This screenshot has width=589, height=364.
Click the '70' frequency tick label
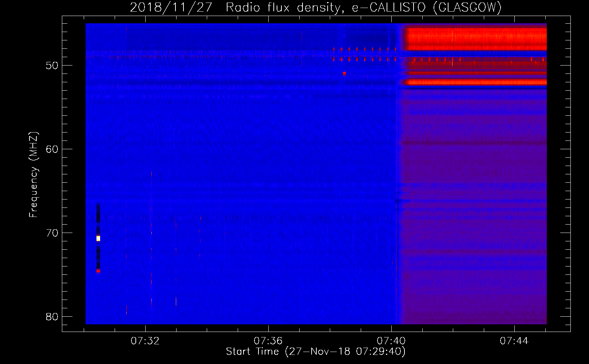52,233
